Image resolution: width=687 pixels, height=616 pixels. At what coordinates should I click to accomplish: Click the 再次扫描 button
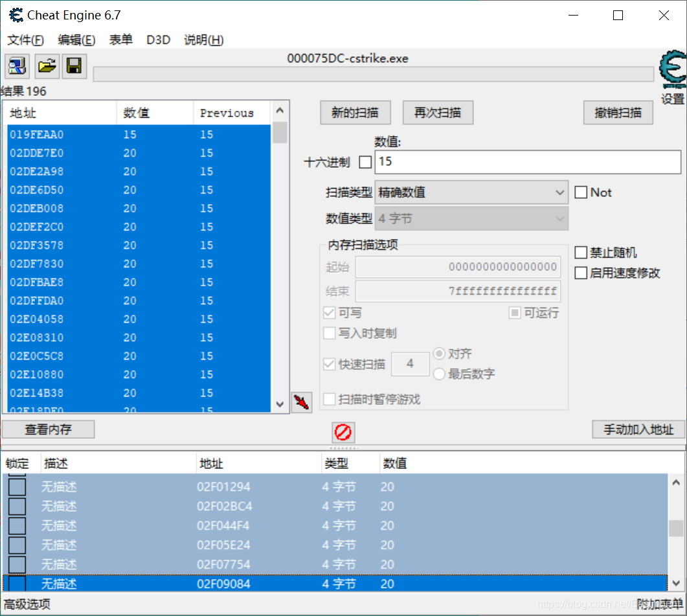pos(438,113)
